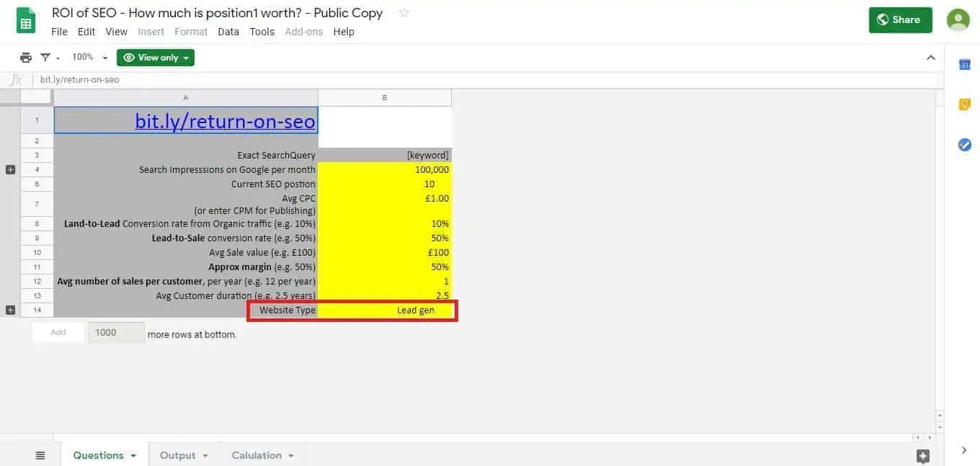Click the select-all corner cell
The height and width of the screenshot is (466, 980).
37,97
